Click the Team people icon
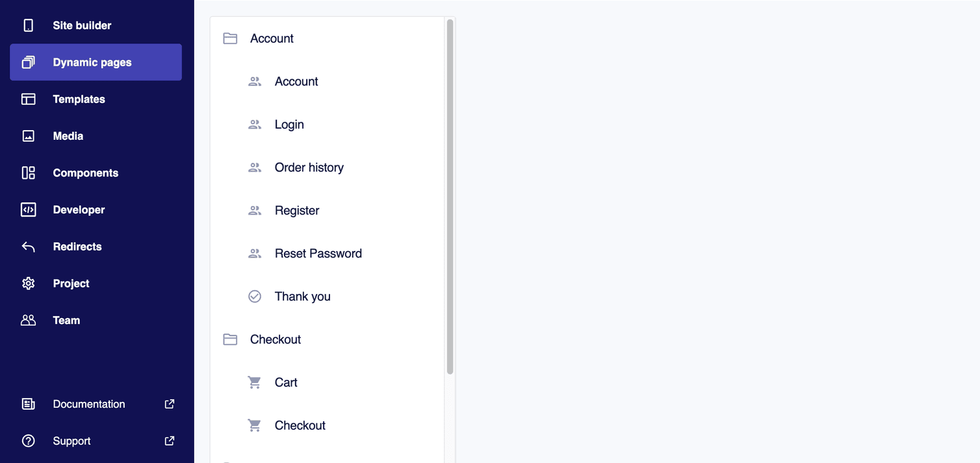The height and width of the screenshot is (463, 980). click(x=28, y=320)
